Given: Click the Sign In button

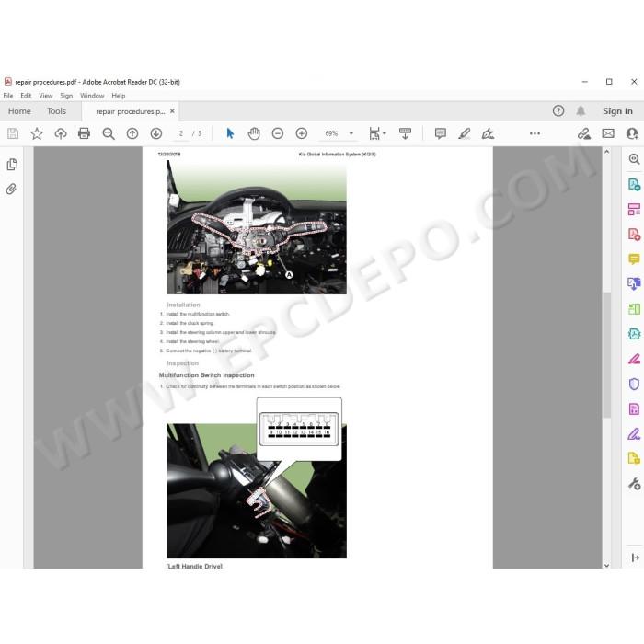Looking at the screenshot, I should point(617,111).
